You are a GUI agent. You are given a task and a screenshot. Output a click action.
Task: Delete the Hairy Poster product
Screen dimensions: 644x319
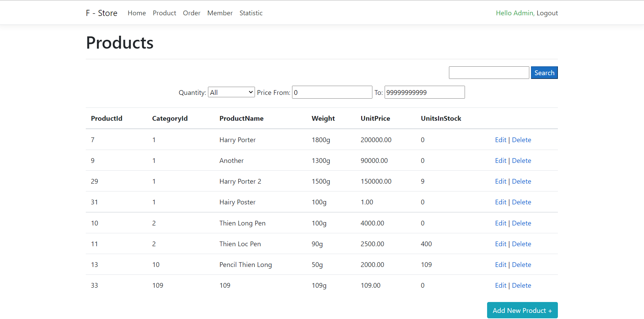tap(521, 202)
